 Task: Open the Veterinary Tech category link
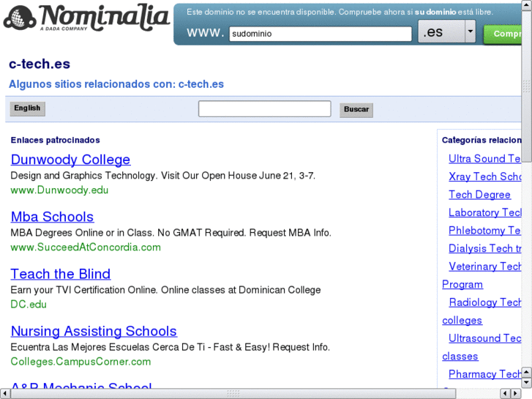coord(484,266)
